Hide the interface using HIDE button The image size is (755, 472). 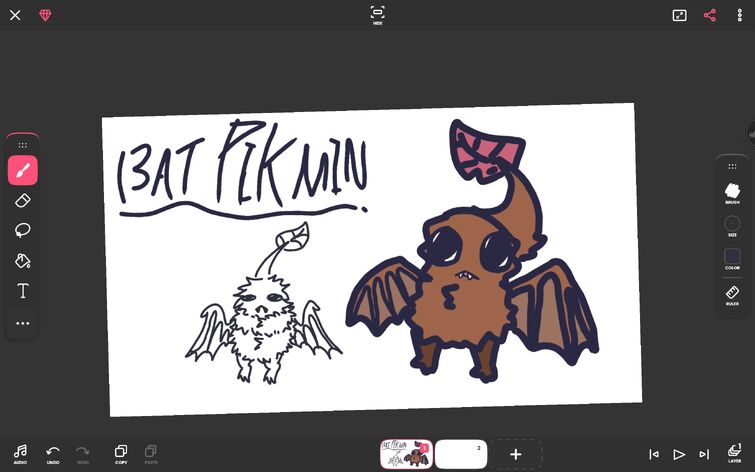(378, 15)
